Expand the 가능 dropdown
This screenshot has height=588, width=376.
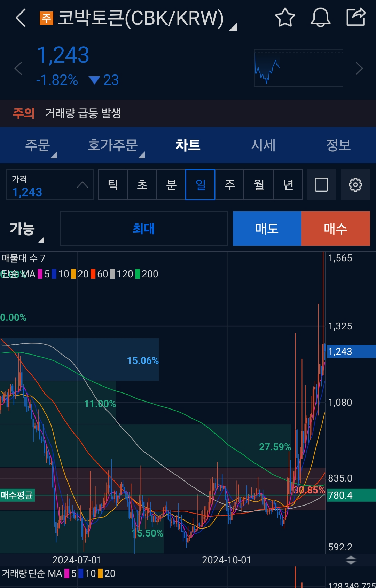pos(26,229)
